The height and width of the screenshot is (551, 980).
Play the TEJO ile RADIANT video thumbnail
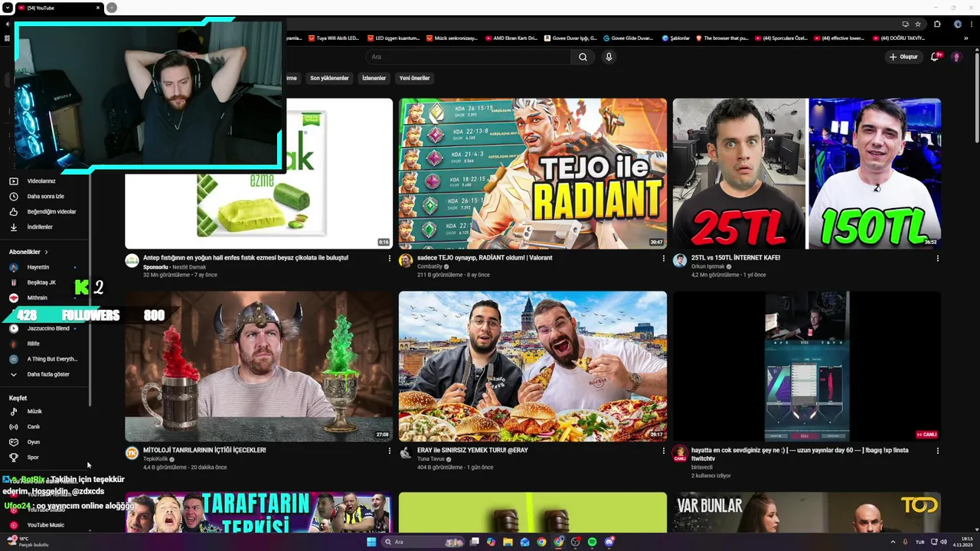click(x=532, y=174)
